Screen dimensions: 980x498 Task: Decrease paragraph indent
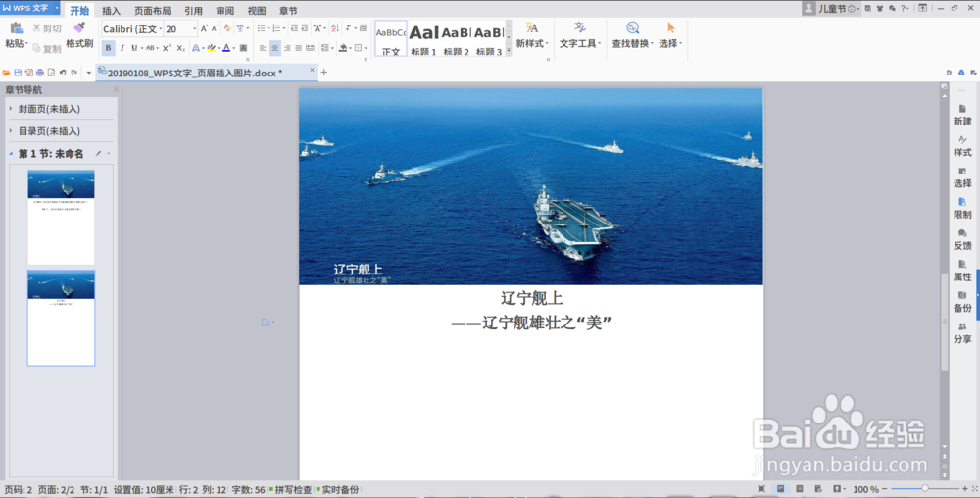(x=294, y=28)
